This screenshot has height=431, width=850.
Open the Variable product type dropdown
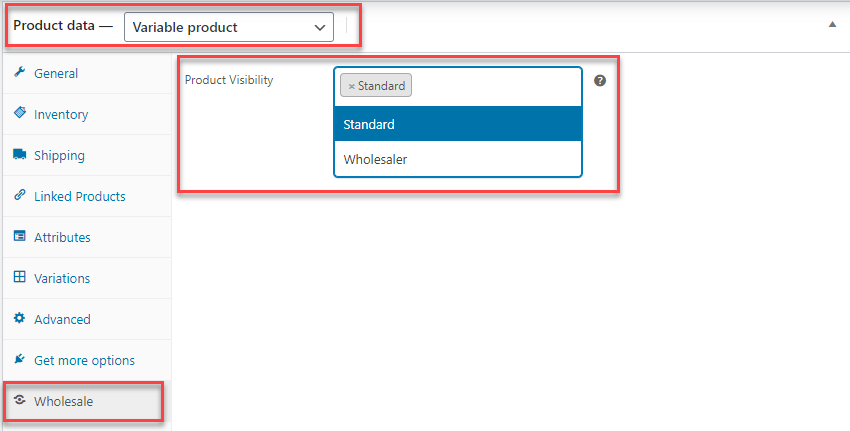(229, 27)
